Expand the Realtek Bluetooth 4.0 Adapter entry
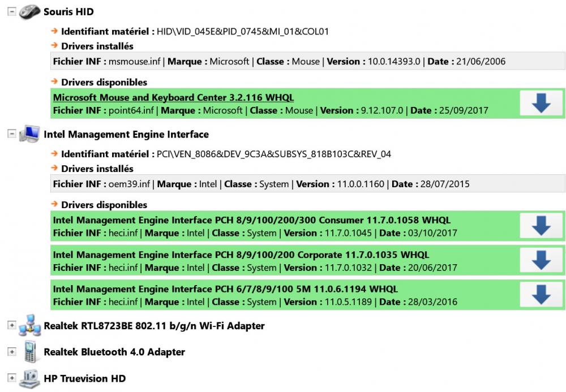566x392 pixels. tap(12, 352)
